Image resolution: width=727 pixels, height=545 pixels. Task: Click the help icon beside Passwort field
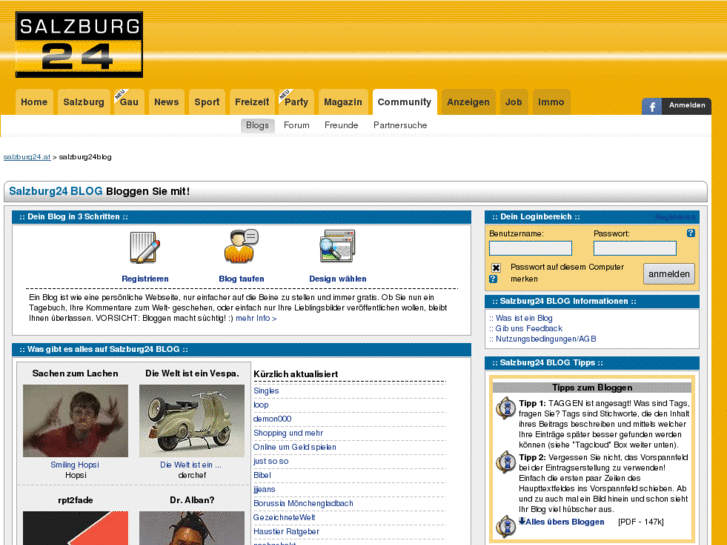(x=690, y=233)
